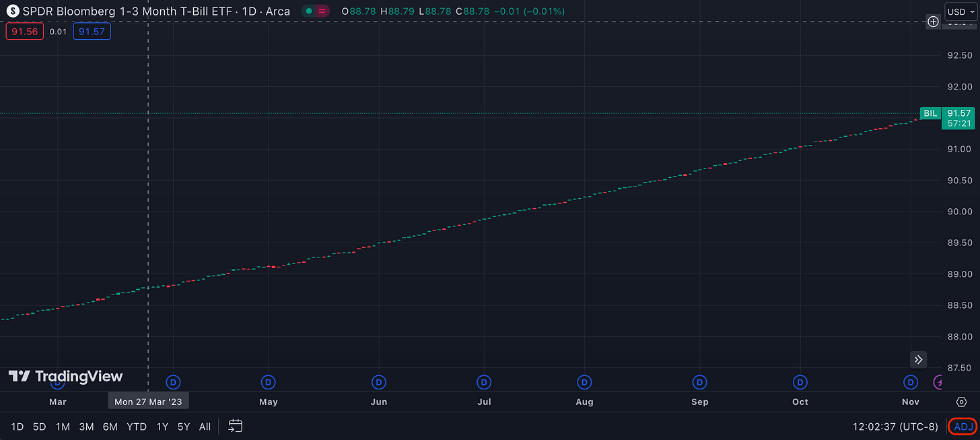Click dividend marker above Aug
980x440 pixels.
585,383
